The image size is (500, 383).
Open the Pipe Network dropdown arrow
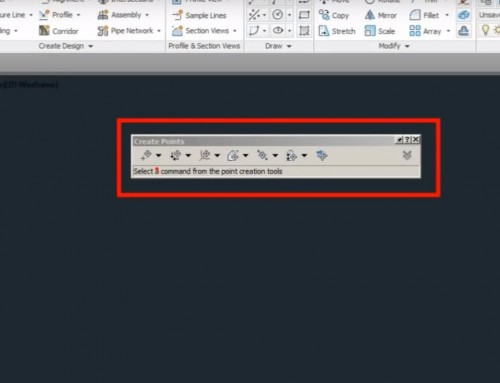[159, 31]
